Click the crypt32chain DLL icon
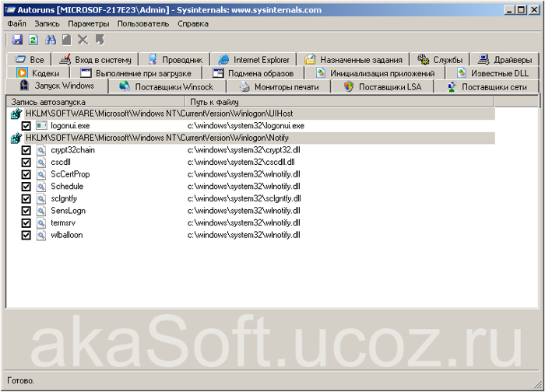Image resolution: width=545 pixels, height=392 pixels. coord(41,150)
